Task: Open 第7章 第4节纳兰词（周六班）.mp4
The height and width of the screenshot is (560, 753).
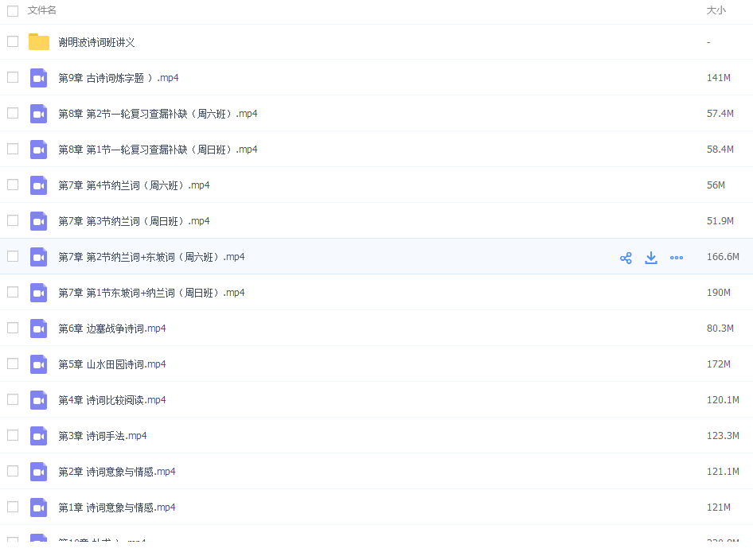Action: 134,185
